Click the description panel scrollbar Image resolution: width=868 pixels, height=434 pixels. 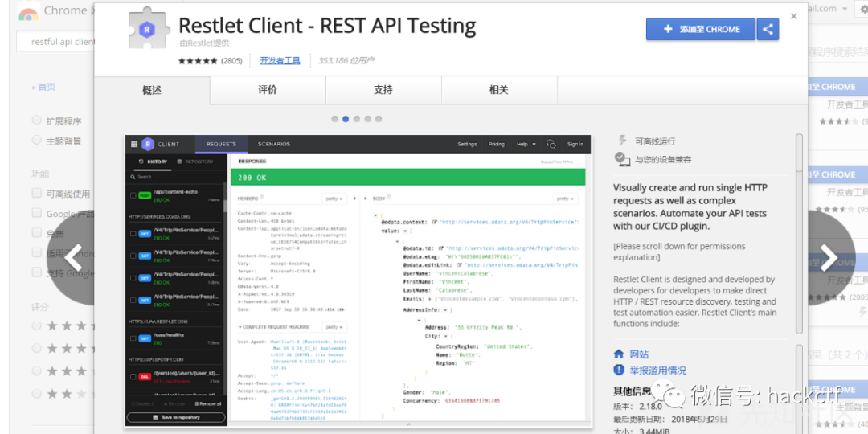click(x=799, y=234)
